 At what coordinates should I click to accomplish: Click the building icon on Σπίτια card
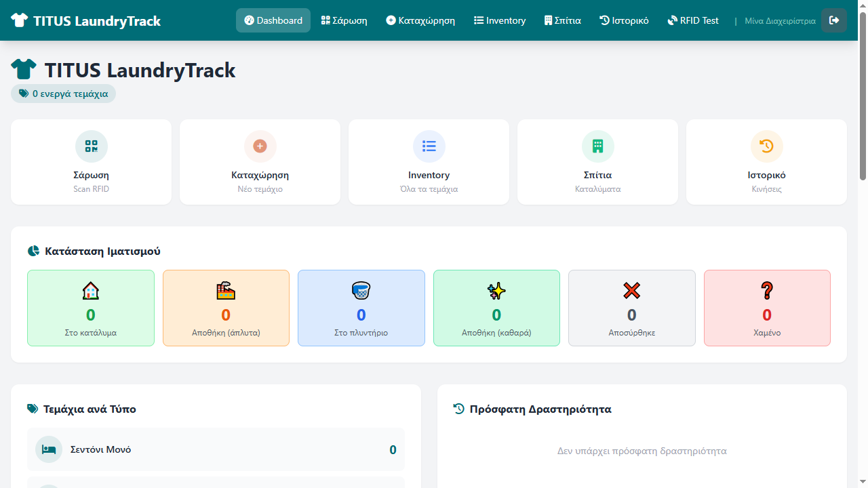coord(597,146)
